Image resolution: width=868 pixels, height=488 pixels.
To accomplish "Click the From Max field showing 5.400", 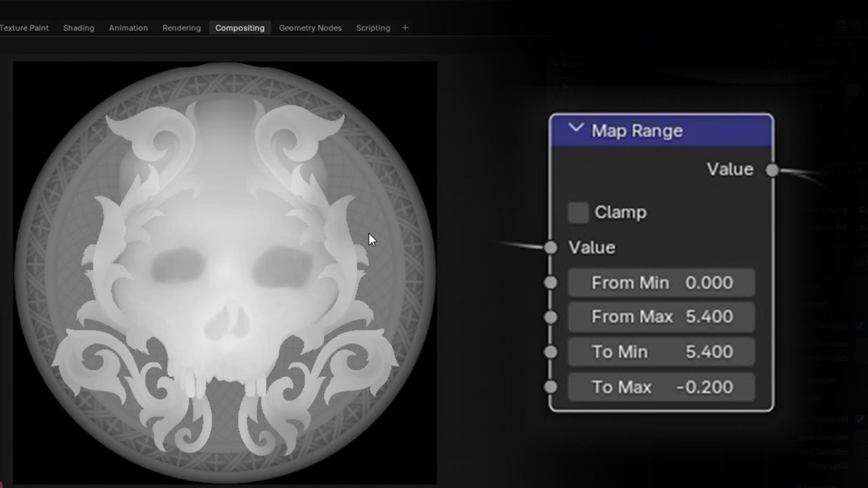I will pos(661,317).
